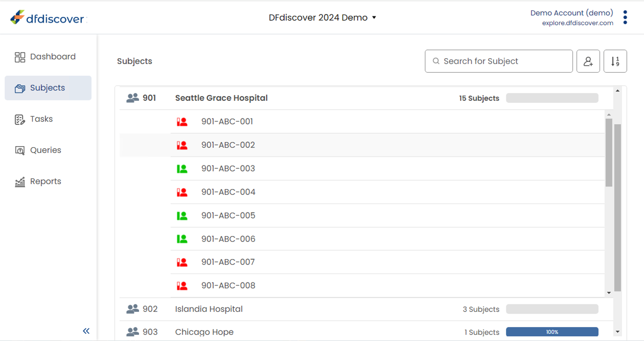
Task: Open Queries from the sidebar
Action: coord(48,150)
